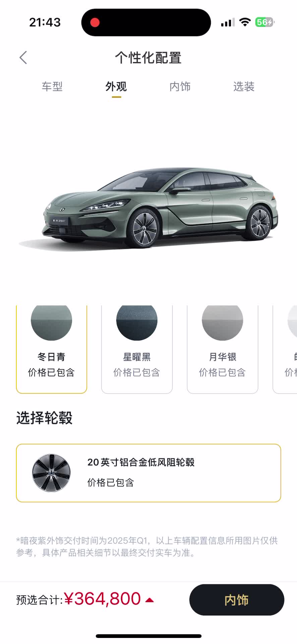Switch to the 内饰 tab

[180, 87]
